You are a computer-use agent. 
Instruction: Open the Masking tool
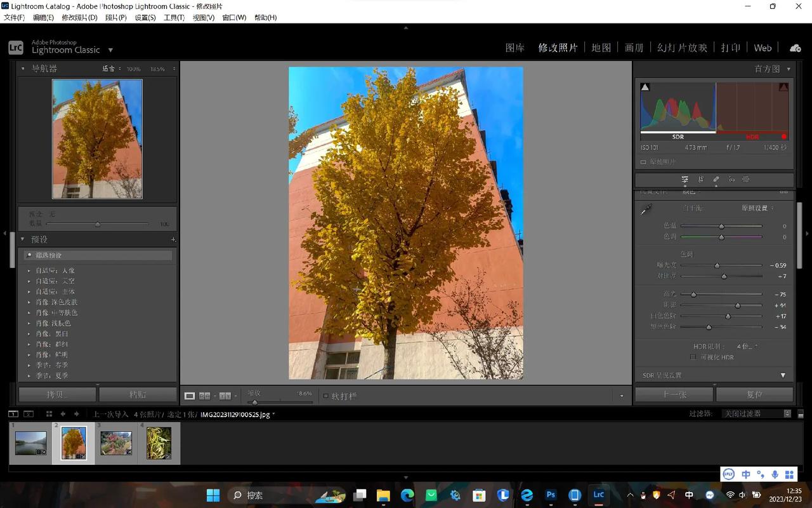tap(747, 179)
